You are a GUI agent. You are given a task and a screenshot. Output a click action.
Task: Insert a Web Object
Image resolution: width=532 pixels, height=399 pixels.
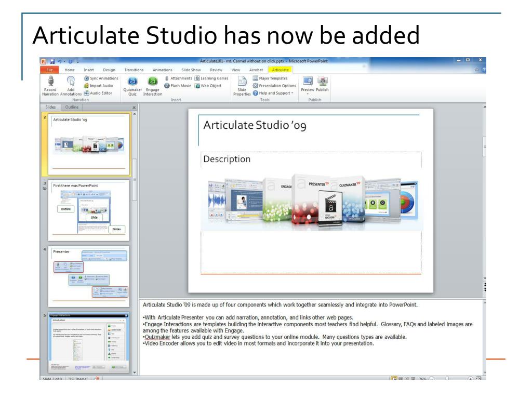pyautogui.click(x=208, y=86)
